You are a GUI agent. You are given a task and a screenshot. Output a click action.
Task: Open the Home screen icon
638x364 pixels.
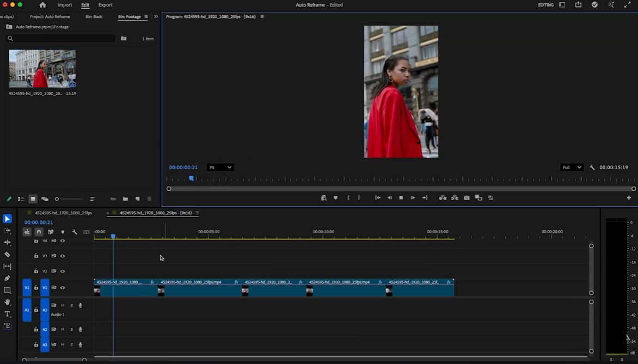[x=42, y=5]
